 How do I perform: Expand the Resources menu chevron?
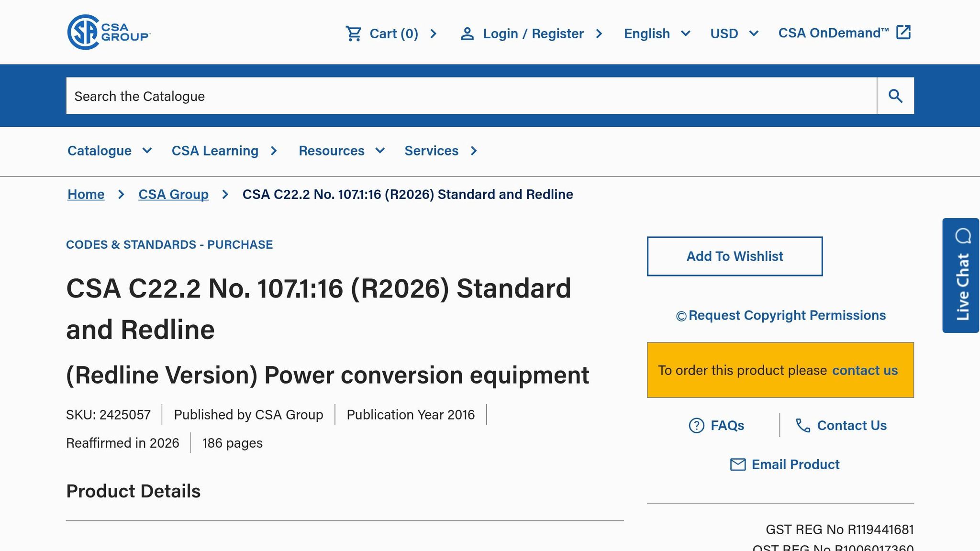(380, 151)
